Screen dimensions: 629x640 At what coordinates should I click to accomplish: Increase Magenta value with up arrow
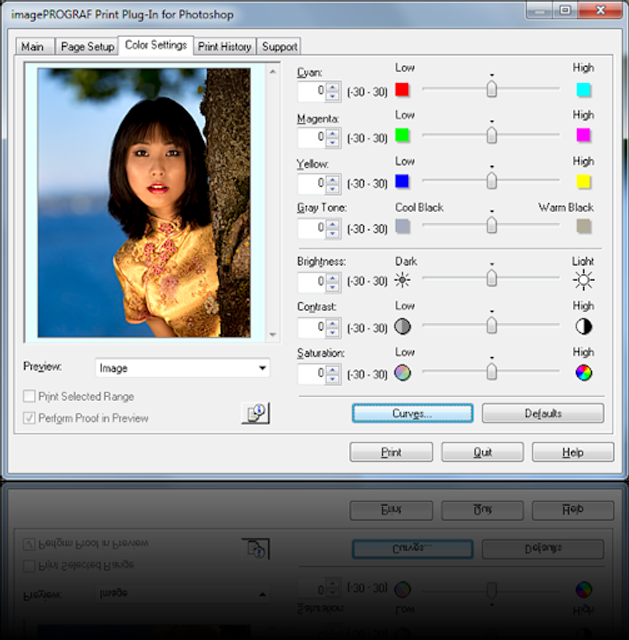click(x=333, y=133)
